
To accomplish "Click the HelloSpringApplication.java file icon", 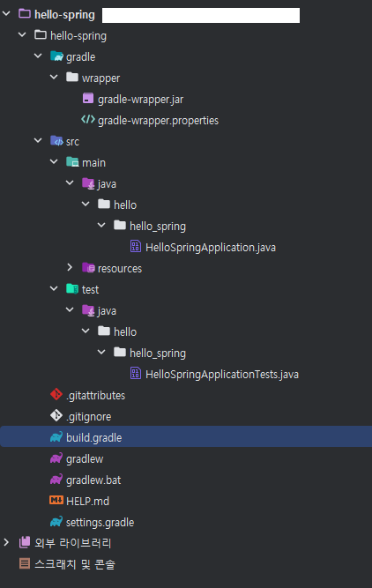I will pos(136,246).
